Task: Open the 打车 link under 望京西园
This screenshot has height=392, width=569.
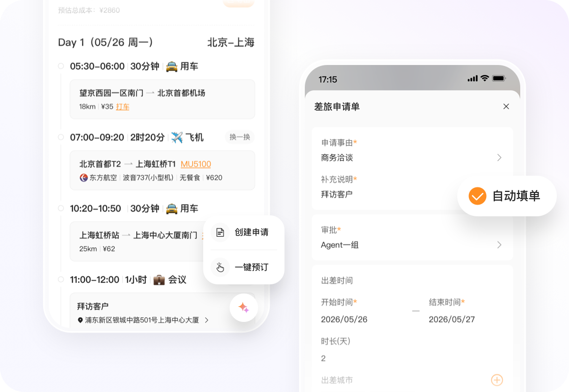Action: click(122, 107)
